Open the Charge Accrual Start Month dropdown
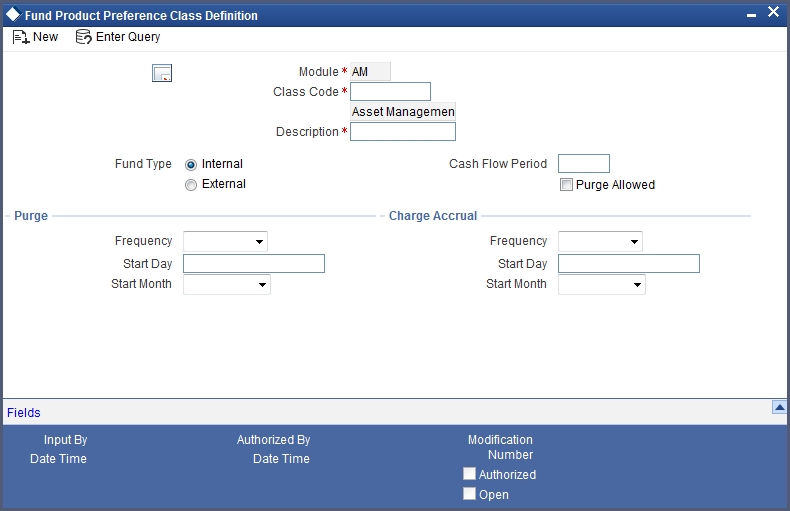This screenshot has height=511, width=790. pyautogui.click(x=602, y=285)
